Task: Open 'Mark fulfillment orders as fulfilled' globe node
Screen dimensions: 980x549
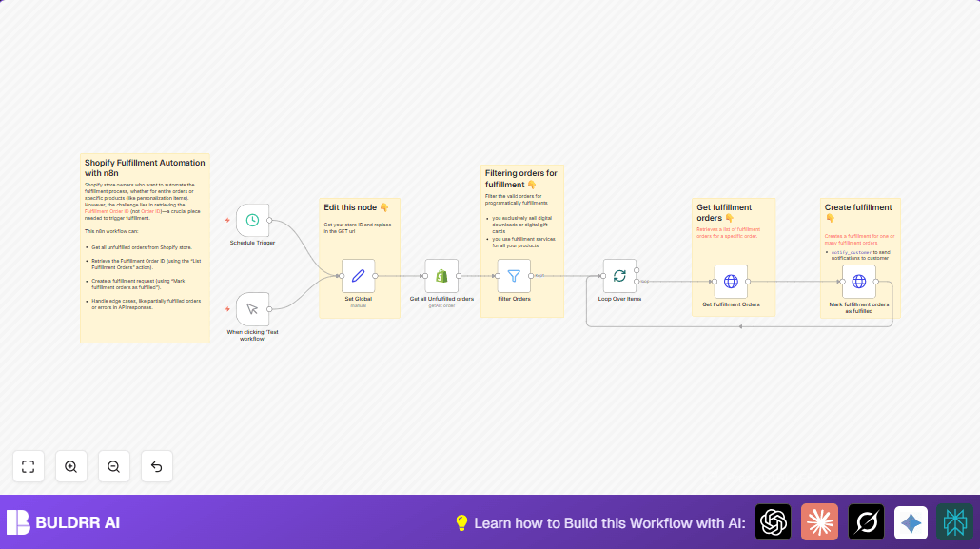Action: point(859,282)
